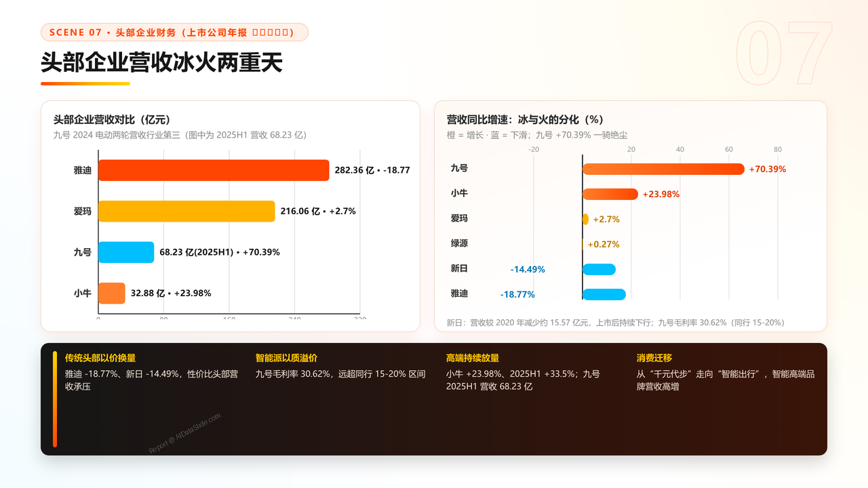Select the -18.77% label in growth-rate chart
The image size is (868, 488).
click(x=517, y=294)
